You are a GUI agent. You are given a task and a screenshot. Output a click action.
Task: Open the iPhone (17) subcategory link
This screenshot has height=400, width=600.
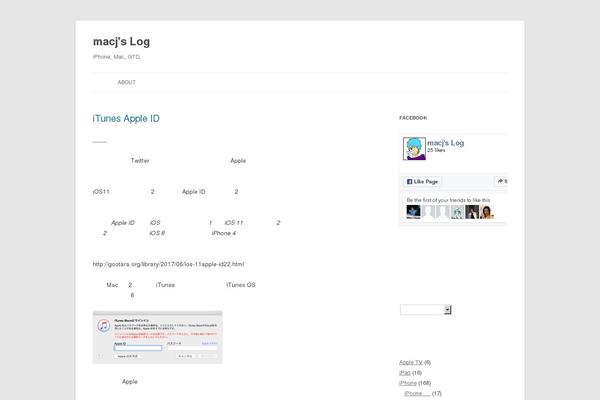[417, 393]
